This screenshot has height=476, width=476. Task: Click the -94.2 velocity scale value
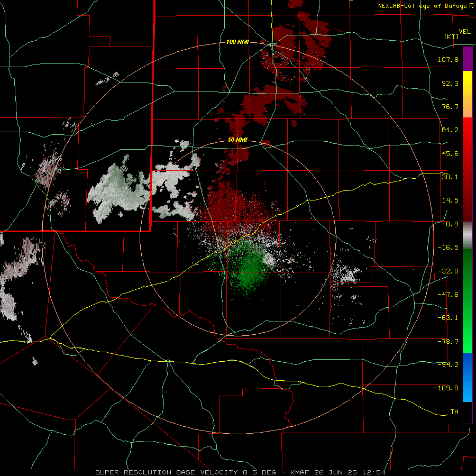[x=448, y=365]
